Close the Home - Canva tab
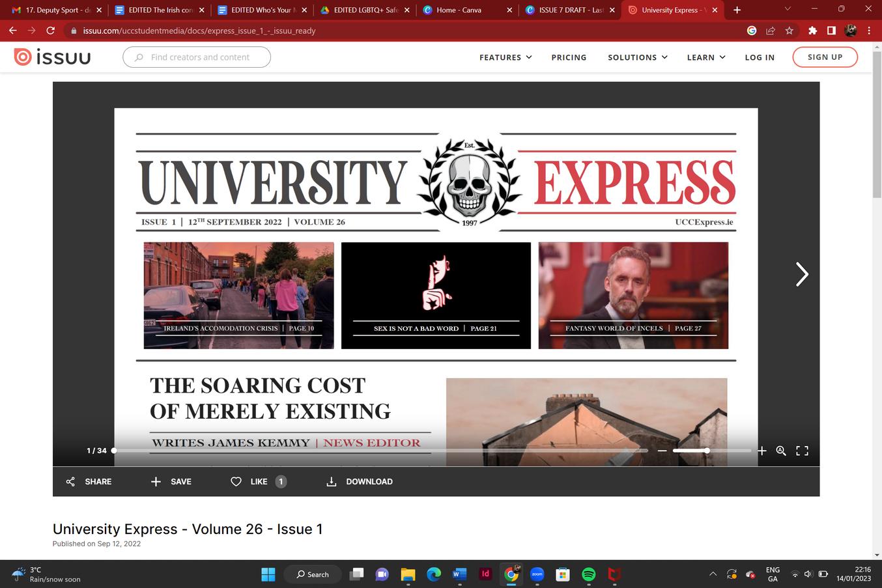 click(509, 10)
